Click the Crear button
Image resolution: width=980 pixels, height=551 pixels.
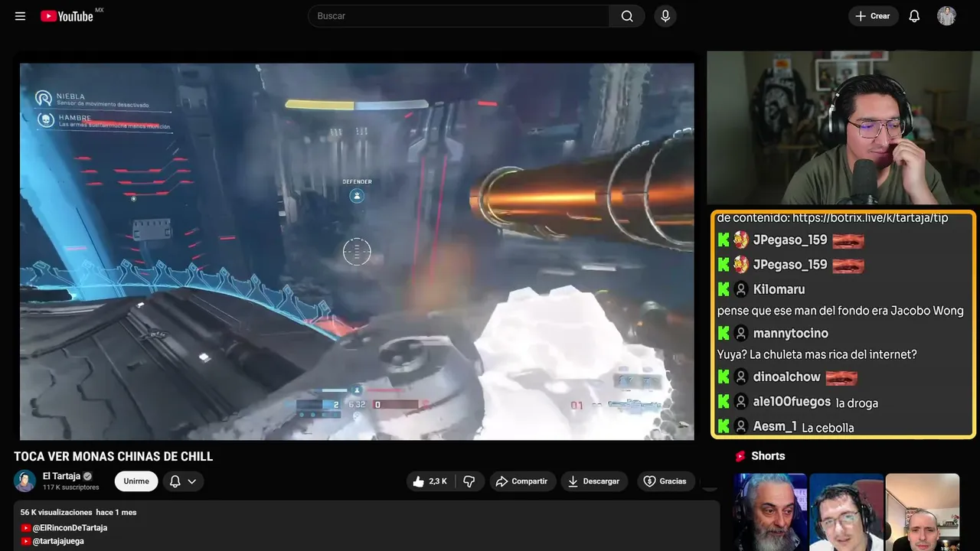coord(873,16)
